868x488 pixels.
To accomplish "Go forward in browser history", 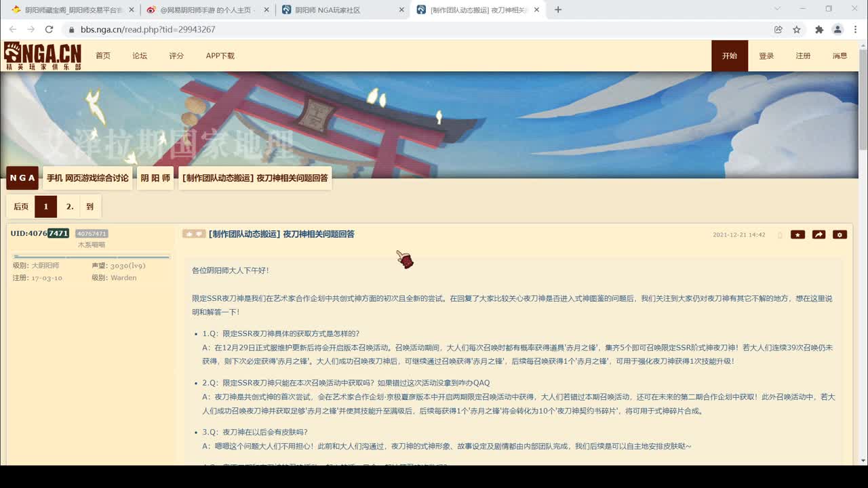I will (x=31, y=30).
